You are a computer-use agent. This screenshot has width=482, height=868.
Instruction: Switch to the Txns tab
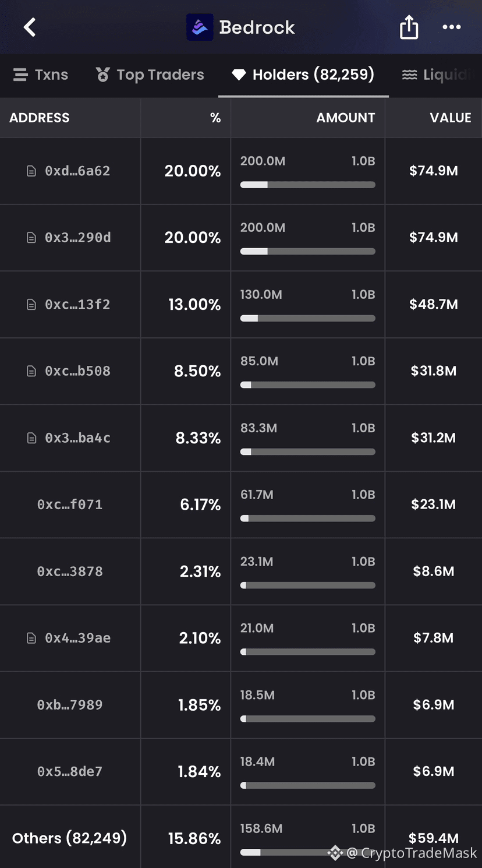41,75
